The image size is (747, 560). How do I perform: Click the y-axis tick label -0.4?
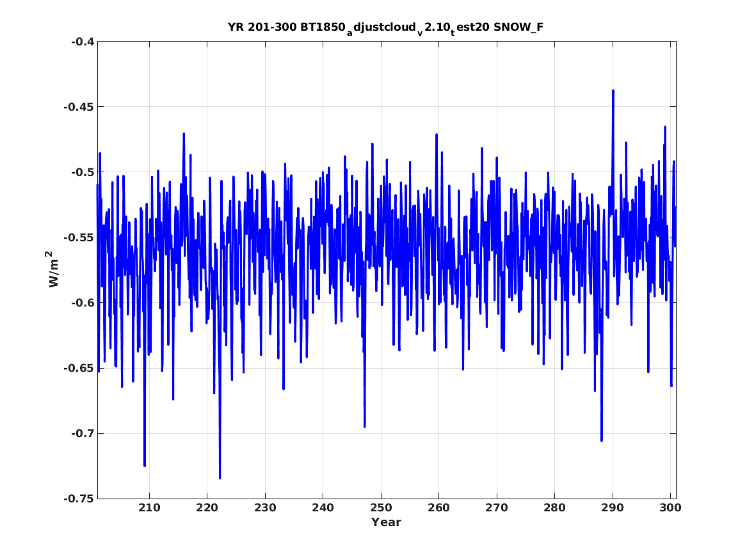(83, 42)
